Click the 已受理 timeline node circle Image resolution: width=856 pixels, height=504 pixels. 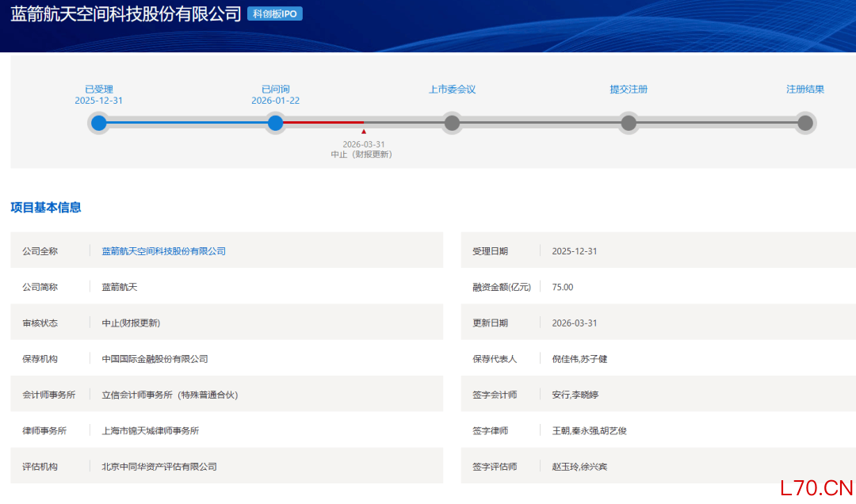point(99,123)
